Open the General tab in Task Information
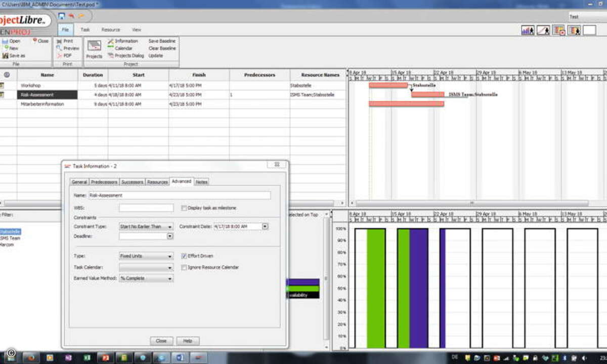This screenshot has height=364, width=607. (79, 182)
